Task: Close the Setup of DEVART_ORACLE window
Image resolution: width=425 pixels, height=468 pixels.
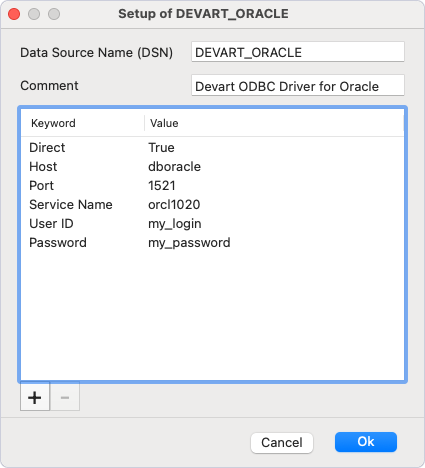Action: point(14,14)
